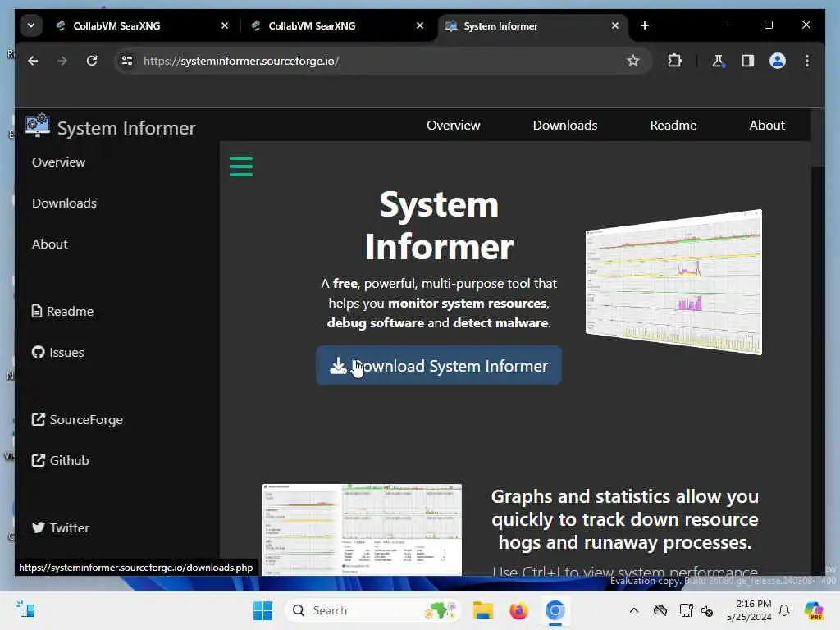Toggle the green hamburger menu icon
Viewport: 840px width, 630px height.
pyautogui.click(x=241, y=166)
